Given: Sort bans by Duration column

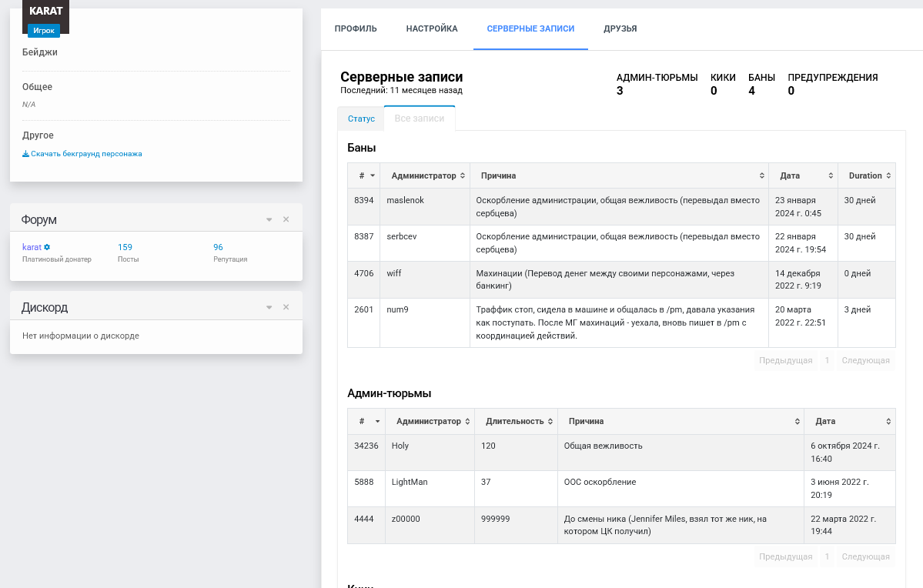Looking at the screenshot, I should 867,175.
